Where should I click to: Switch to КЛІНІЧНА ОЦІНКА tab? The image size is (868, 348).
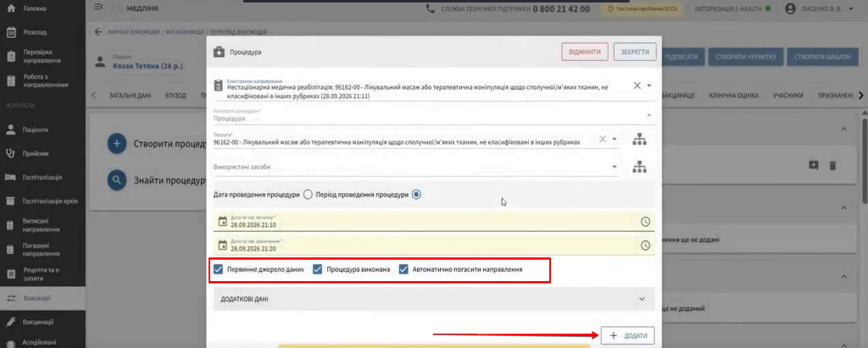[x=734, y=95]
